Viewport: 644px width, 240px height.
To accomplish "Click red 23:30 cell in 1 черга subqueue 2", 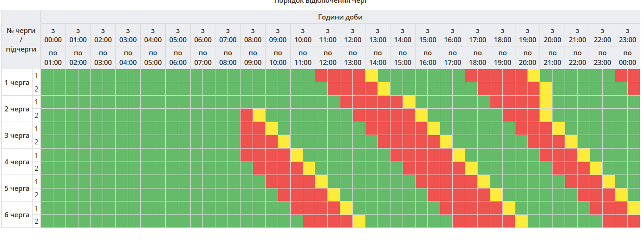I will tap(633, 89).
